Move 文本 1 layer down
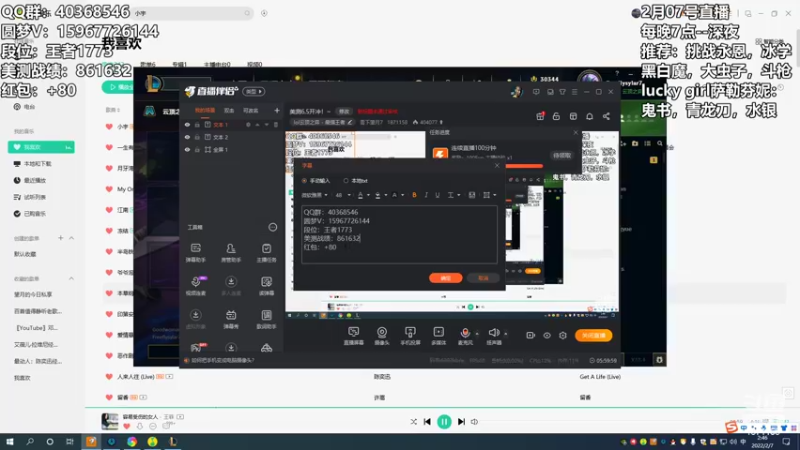Screen dimensions: 800x450 266,124
